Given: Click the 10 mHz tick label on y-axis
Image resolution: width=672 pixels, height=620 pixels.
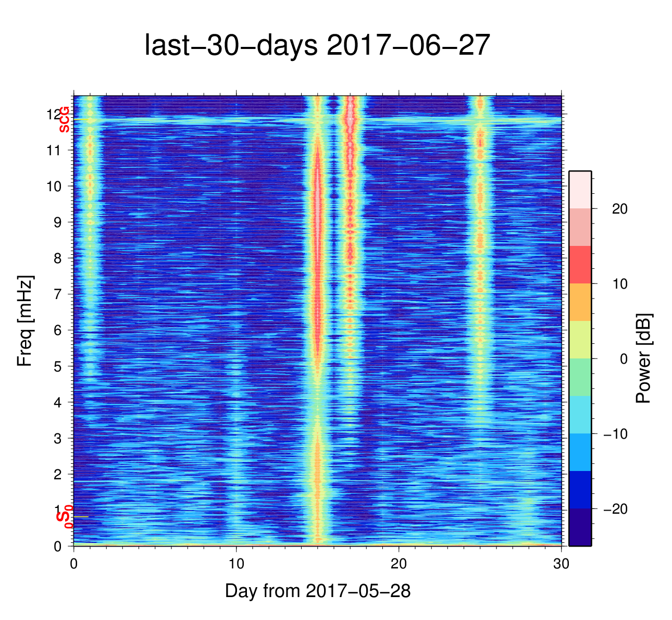Looking at the screenshot, I should 54,186.
